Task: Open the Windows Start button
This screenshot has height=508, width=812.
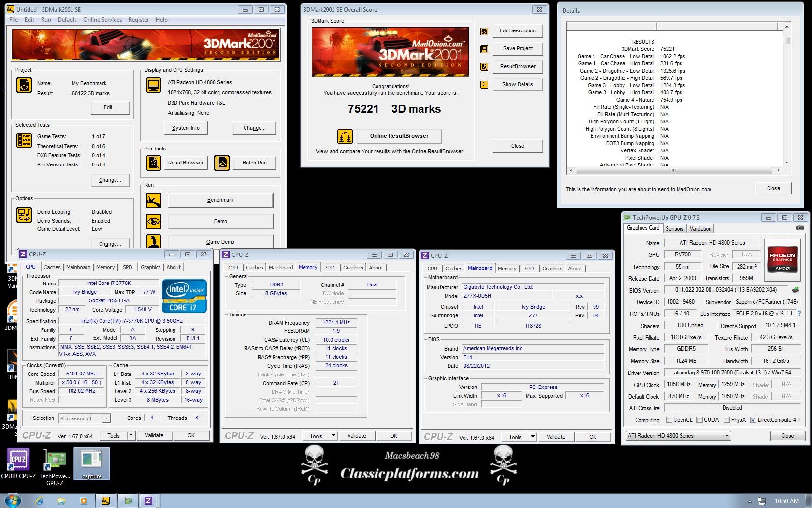Action: pos(13,500)
